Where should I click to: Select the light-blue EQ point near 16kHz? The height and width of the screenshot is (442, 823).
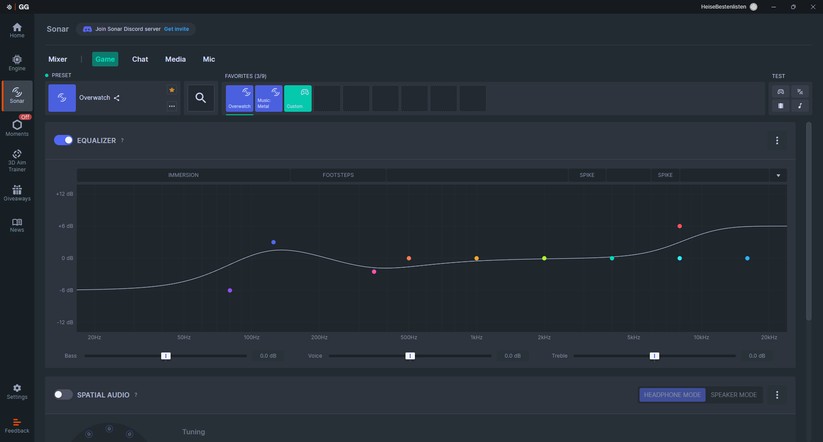(747, 258)
